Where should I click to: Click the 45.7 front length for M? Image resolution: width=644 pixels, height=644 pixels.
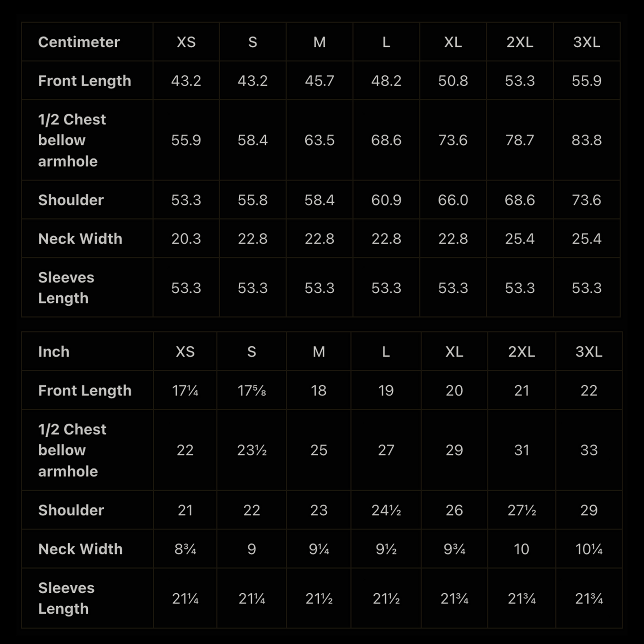tap(319, 81)
